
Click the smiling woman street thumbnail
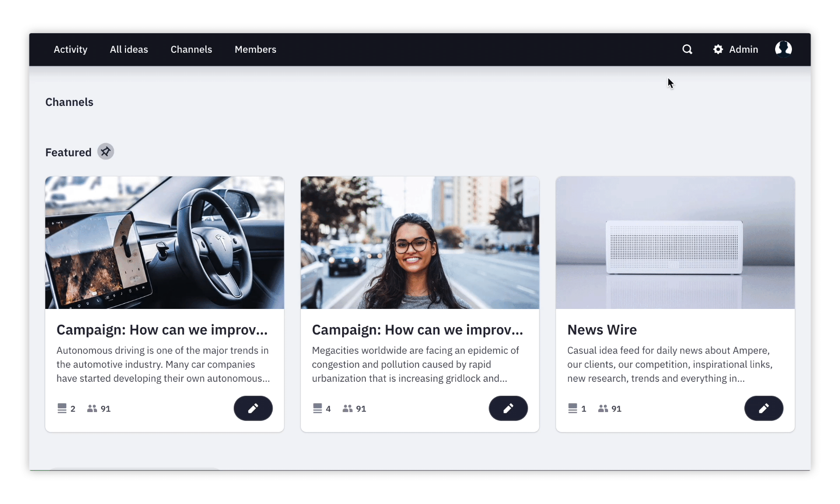coord(420,243)
